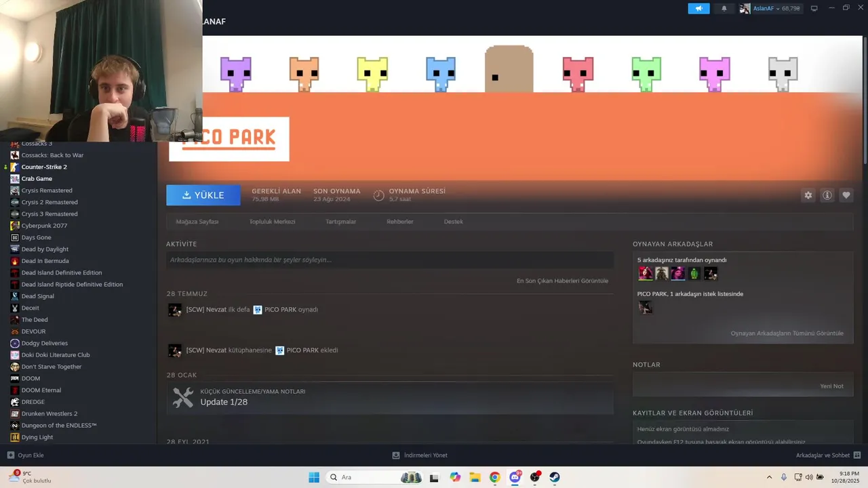Open the announcements megaphone button

pyautogui.click(x=698, y=9)
